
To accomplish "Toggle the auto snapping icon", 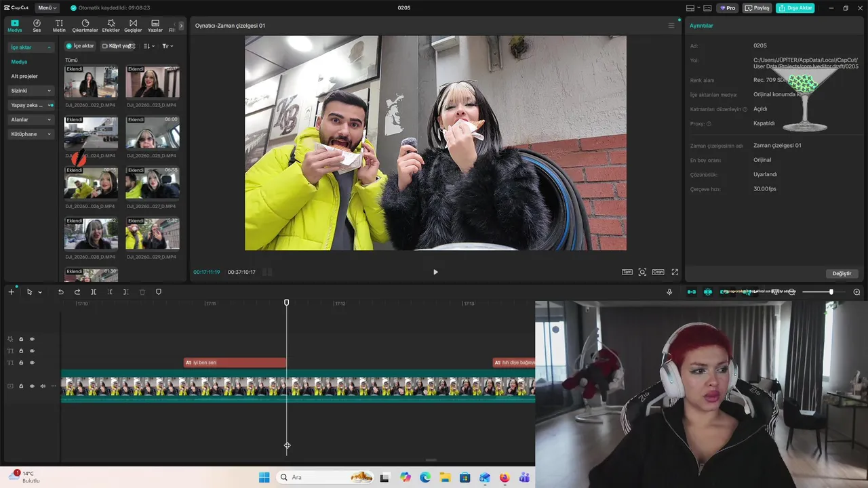I will point(708,292).
